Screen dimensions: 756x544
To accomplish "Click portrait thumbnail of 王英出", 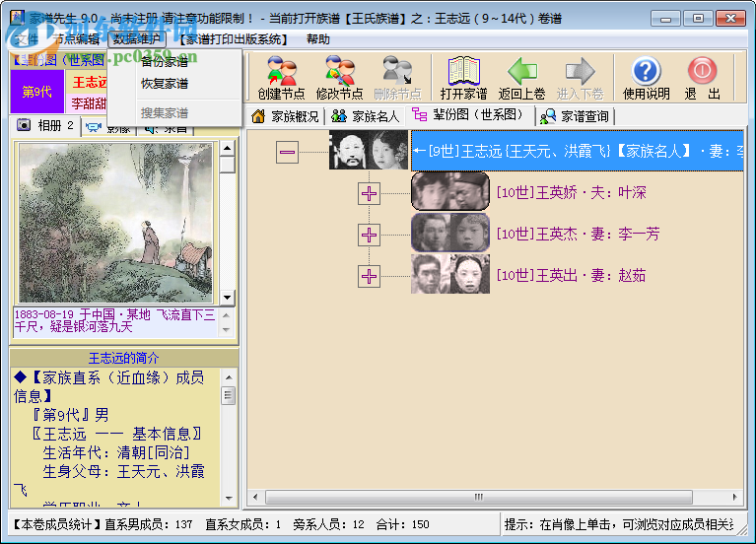I will [x=450, y=274].
